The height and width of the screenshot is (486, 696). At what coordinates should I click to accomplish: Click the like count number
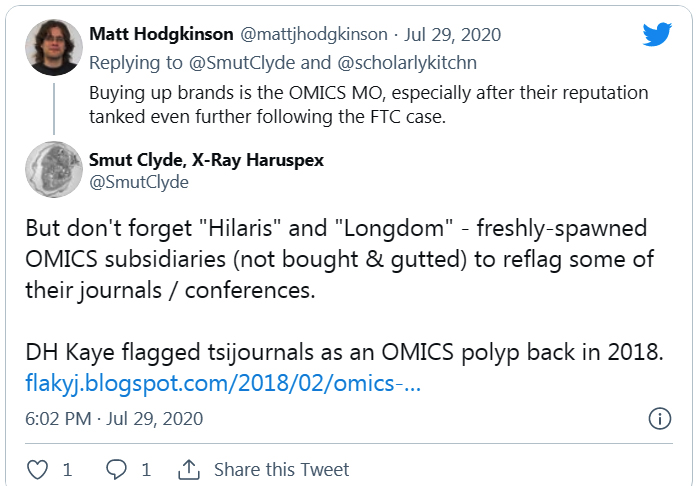pos(67,469)
